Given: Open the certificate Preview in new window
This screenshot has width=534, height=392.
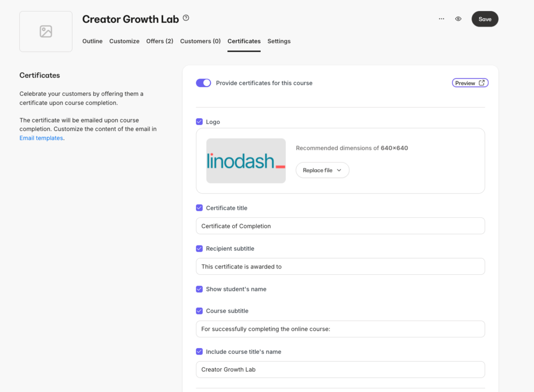Looking at the screenshot, I should pos(470,83).
